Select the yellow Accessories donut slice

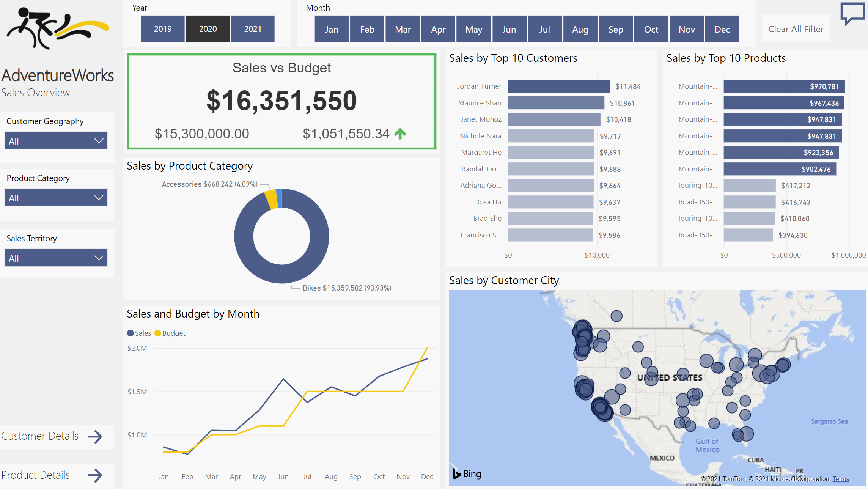[271, 199]
